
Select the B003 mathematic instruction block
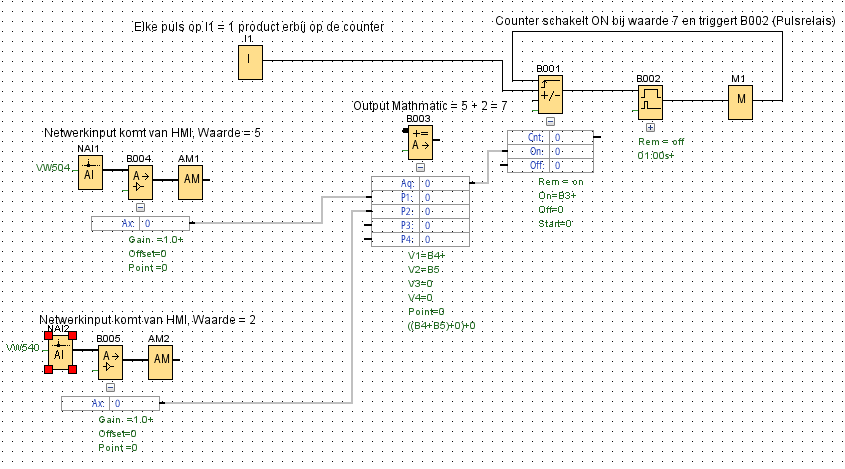420,142
